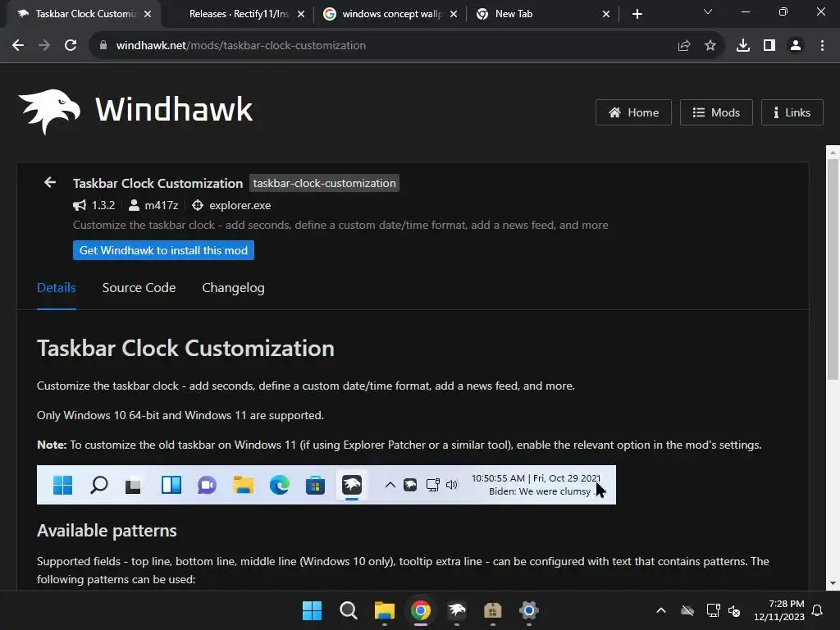Click the scrollbar down arrow
840x630 pixels.
tap(833, 583)
